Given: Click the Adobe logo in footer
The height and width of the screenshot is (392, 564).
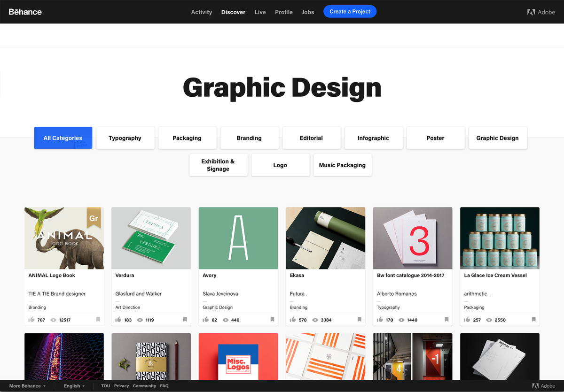Looking at the screenshot, I should tap(543, 386).
